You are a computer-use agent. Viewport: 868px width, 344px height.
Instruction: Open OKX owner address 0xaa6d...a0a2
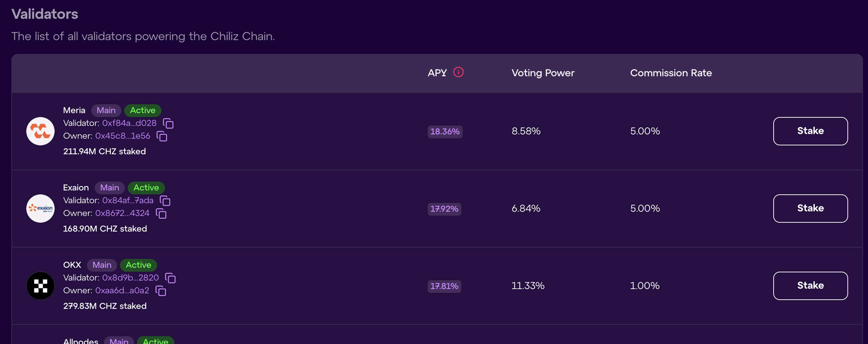pos(122,290)
